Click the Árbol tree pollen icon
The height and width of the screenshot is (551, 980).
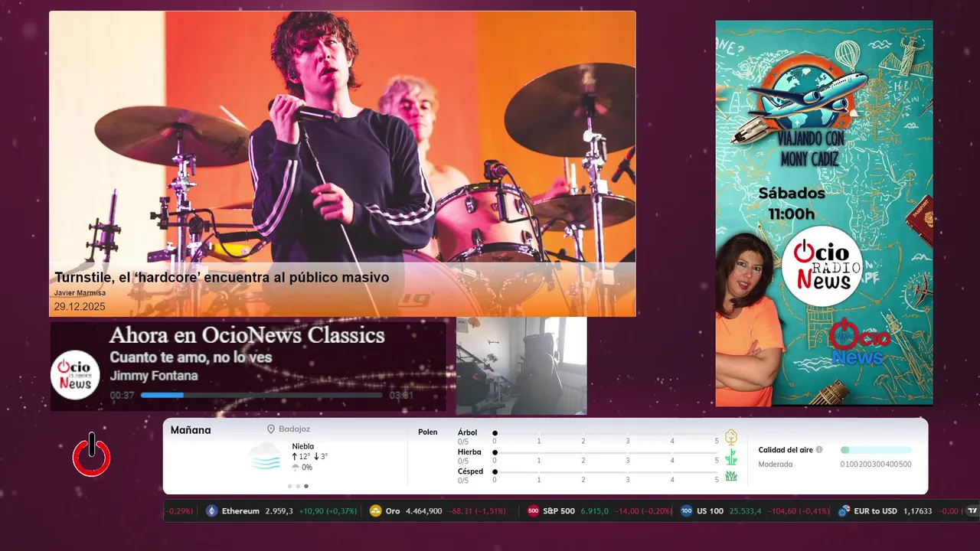coord(731,437)
